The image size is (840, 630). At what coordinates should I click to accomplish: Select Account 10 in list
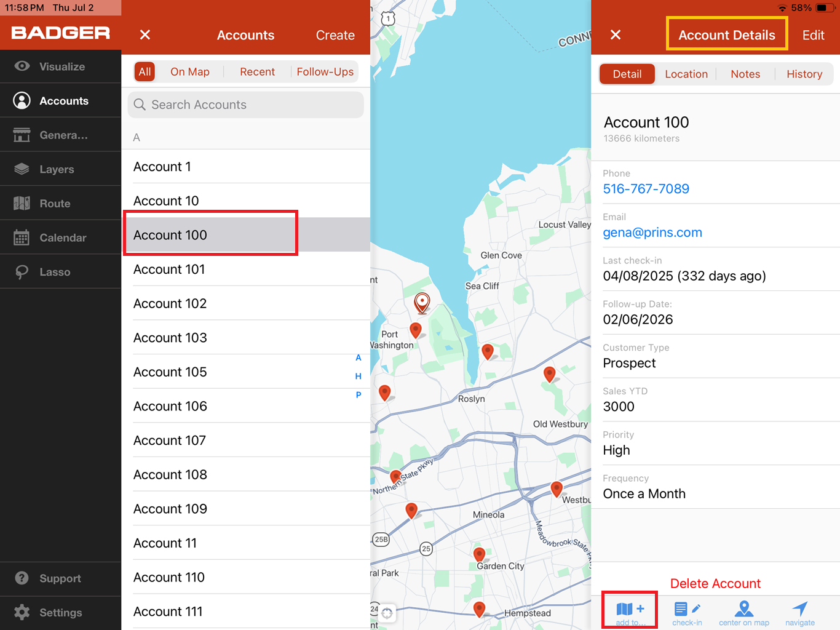[246, 201]
